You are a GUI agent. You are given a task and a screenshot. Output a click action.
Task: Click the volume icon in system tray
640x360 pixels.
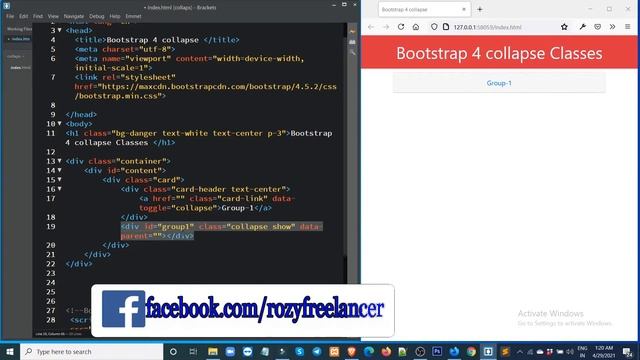point(570,351)
